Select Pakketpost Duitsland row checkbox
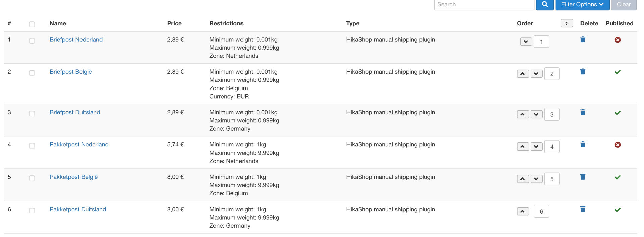This screenshot has width=644, height=237. click(x=32, y=211)
